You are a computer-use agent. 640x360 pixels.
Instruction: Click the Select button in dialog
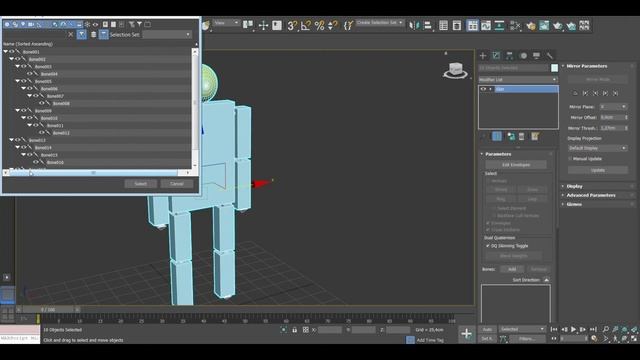tap(140, 184)
